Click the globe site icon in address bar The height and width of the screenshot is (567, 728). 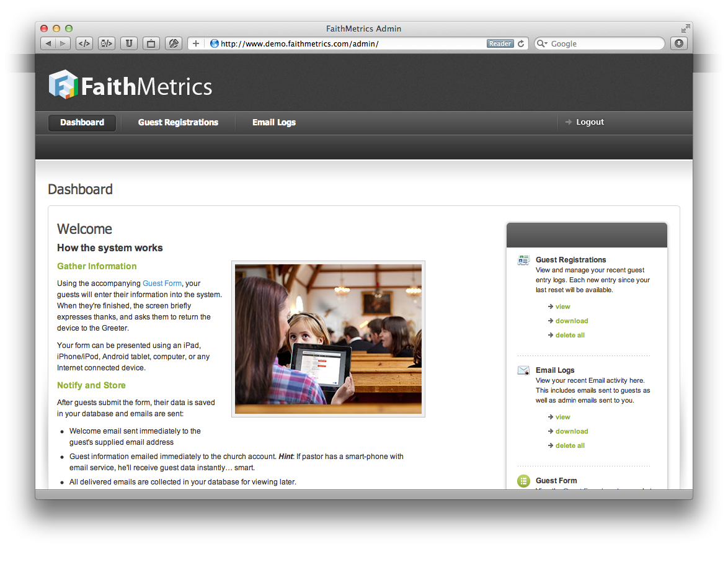[x=215, y=43]
